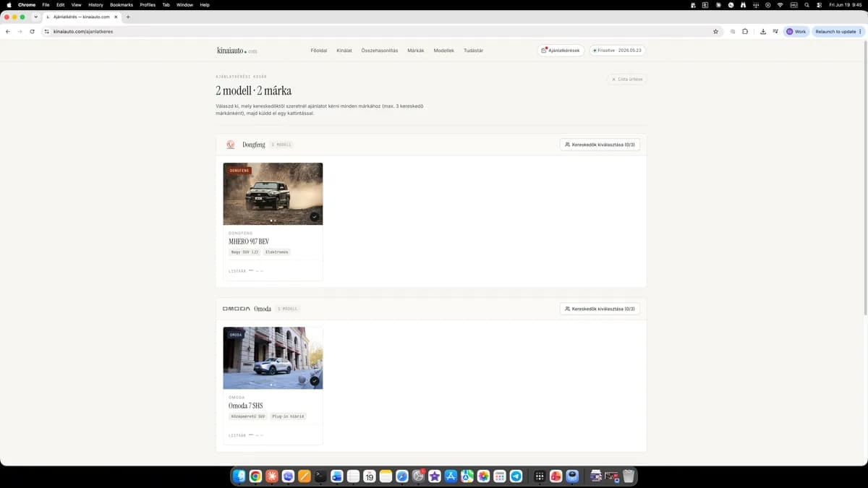Screen dimensions: 868x488
Task: Open Wi-Fi status in menu bar
Action: [780, 4]
